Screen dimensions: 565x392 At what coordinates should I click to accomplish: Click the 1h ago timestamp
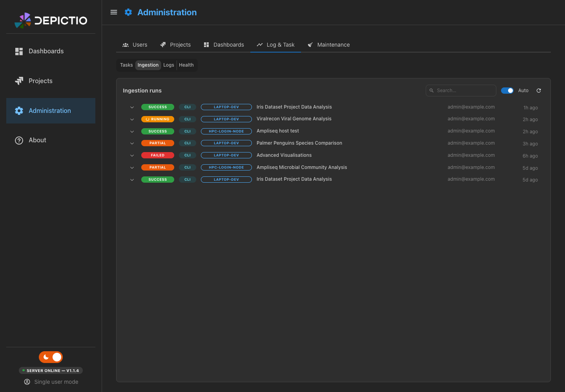coord(530,108)
